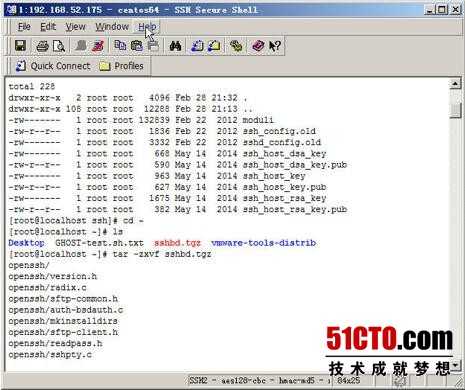The height and width of the screenshot is (390, 465).
Task: Click the openssh/mkinstalldirs line
Action: tap(63, 321)
